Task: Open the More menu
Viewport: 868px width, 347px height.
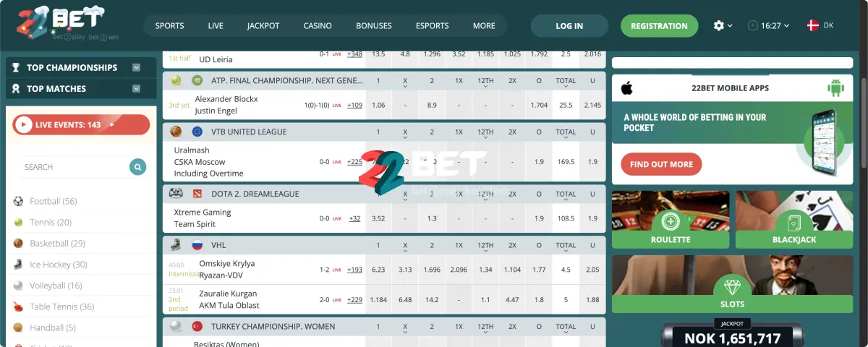Action: [x=484, y=26]
